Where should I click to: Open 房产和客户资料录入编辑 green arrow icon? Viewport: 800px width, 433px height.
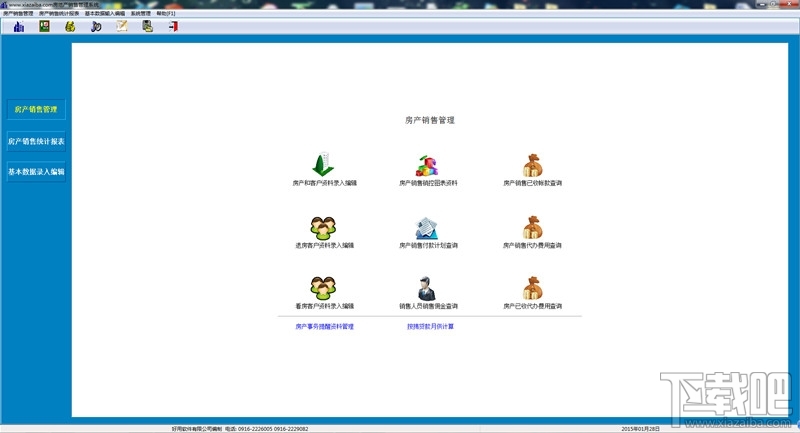tap(323, 164)
